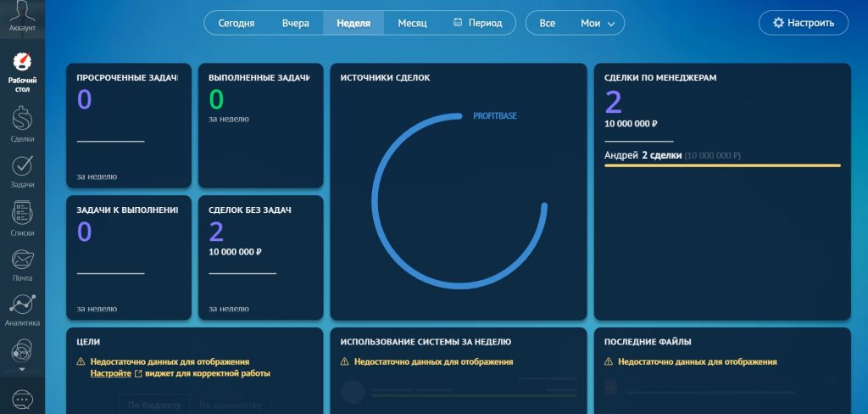Follow the Настройте link in Цели widget
Viewport: 868px width, 414px height.
pos(111,373)
